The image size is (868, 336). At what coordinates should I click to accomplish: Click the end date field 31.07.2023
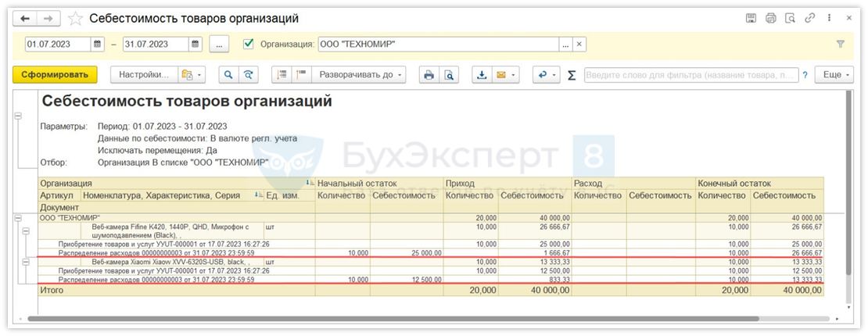click(x=156, y=45)
